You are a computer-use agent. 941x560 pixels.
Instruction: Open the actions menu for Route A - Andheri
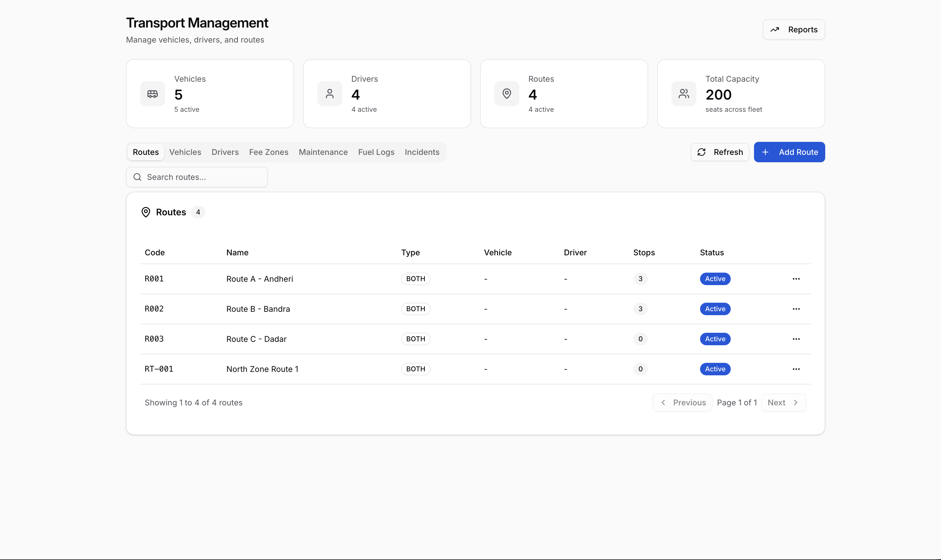point(796,279)
